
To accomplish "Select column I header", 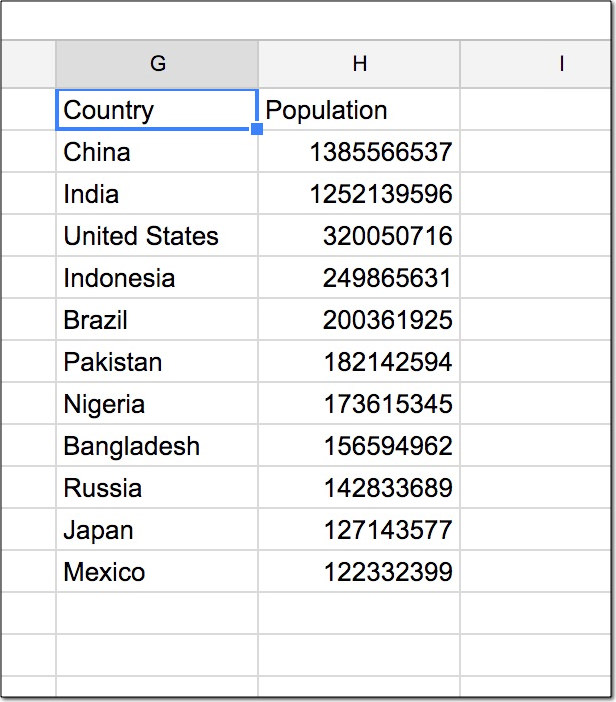I will (535, 64).
